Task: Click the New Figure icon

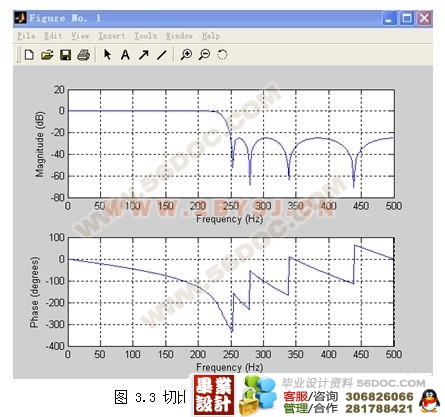Action: click(x=29, y=55)
